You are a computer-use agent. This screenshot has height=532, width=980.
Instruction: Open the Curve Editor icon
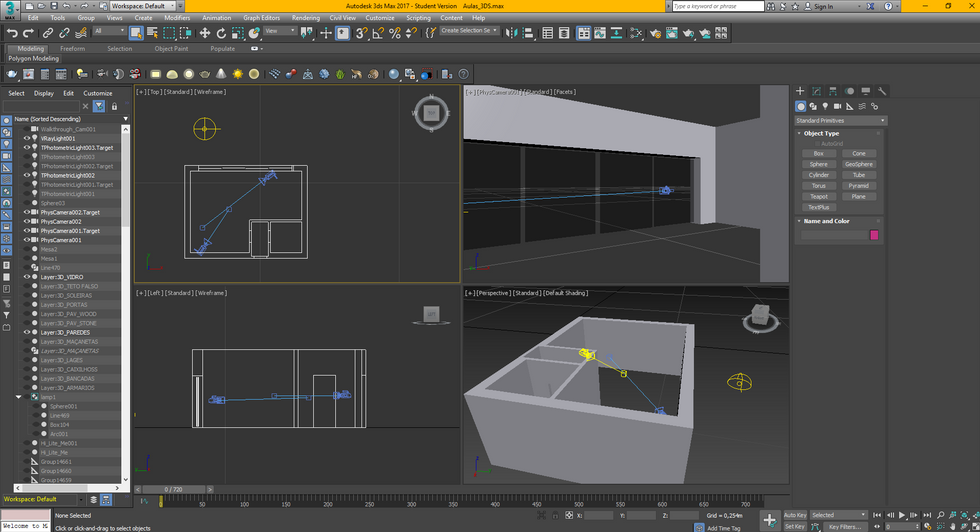(599, 33)
